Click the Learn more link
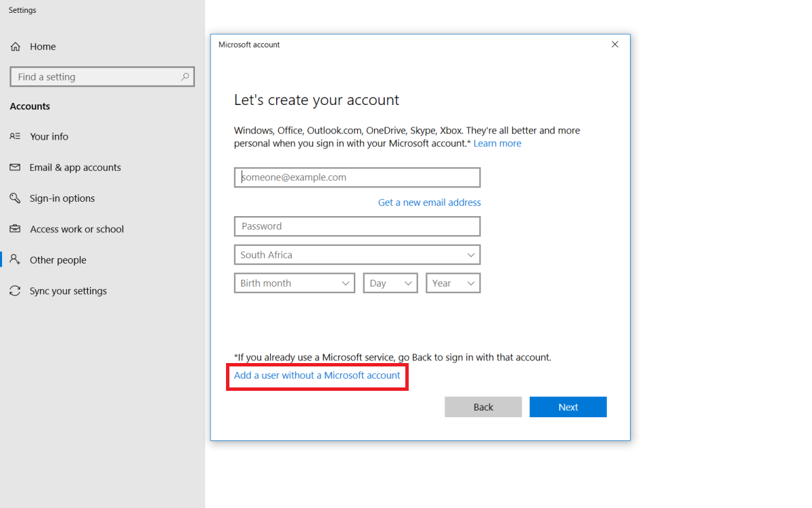 click(497, 144)
